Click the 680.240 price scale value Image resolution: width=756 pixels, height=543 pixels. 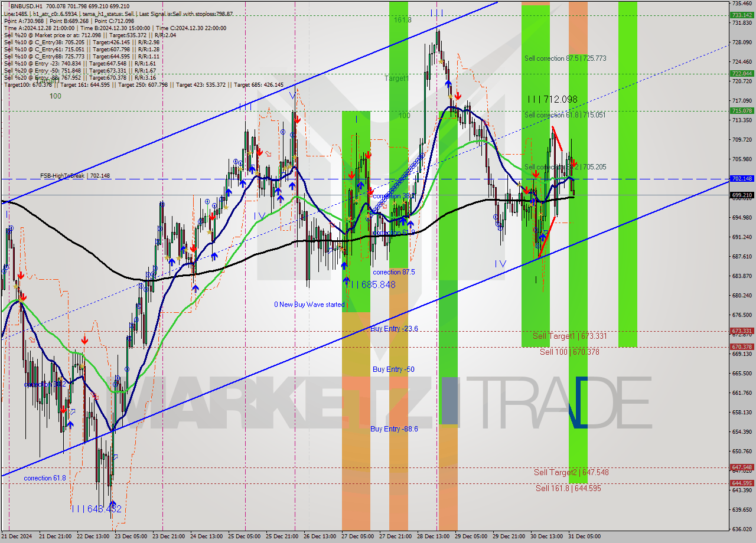click(742, 296)
